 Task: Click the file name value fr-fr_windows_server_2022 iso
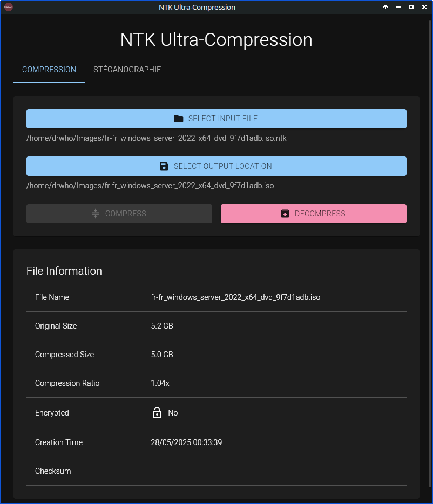235,297
